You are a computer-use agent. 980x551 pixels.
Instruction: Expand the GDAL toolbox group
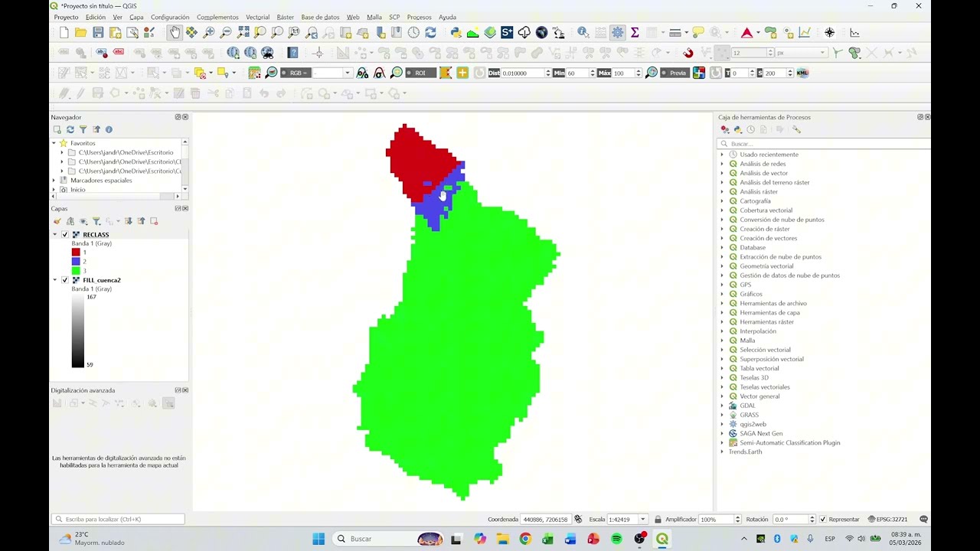(722, 406)
